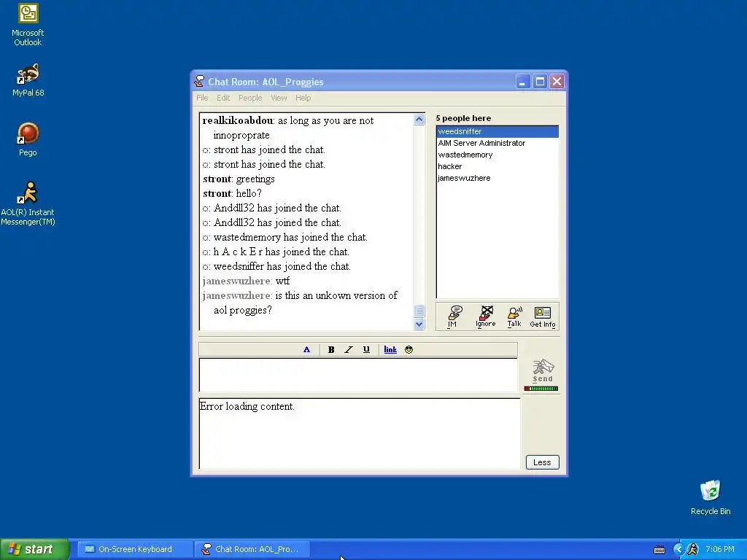This screenshot has height=560, width=747.
Task: Click the chat log scroll up arrow
Action: 419,119
